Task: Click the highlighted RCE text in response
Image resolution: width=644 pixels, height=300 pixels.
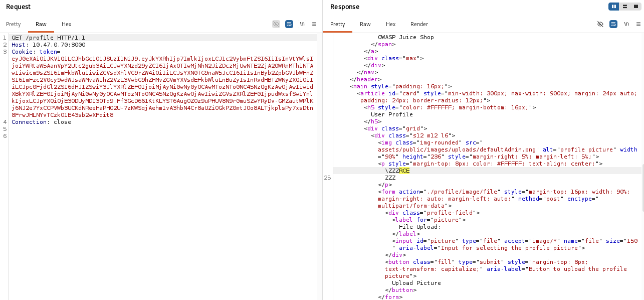Action: 404,171
